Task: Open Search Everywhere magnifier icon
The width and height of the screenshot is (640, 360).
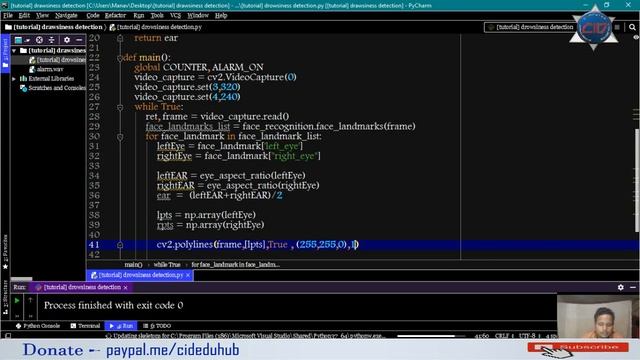Action: pyautogui.click(x=632, y=27)
